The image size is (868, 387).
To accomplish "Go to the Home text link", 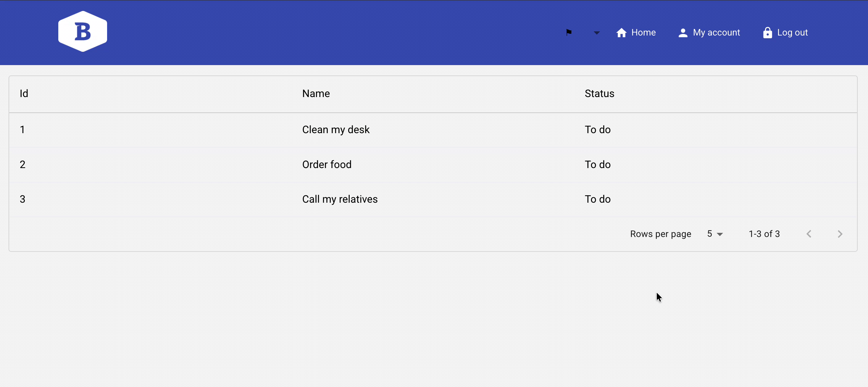I will point(643,32).
